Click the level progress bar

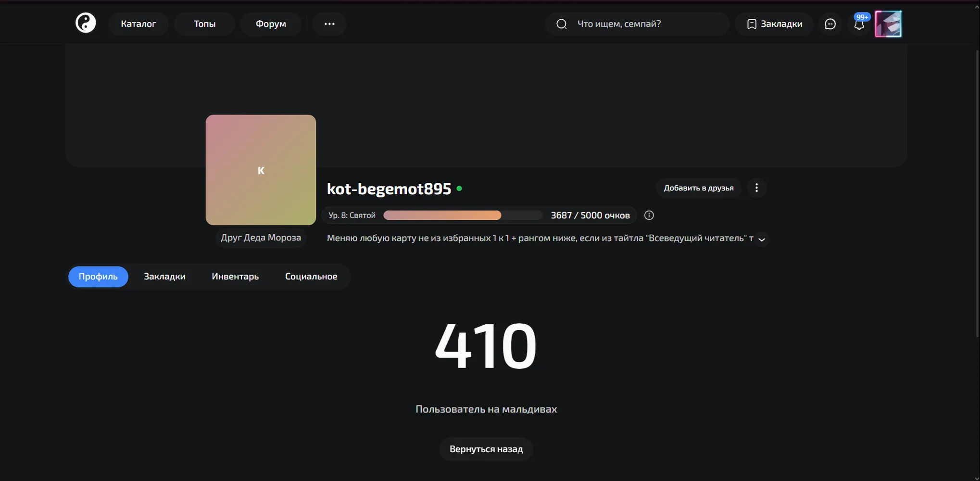(x=463, y=215)
